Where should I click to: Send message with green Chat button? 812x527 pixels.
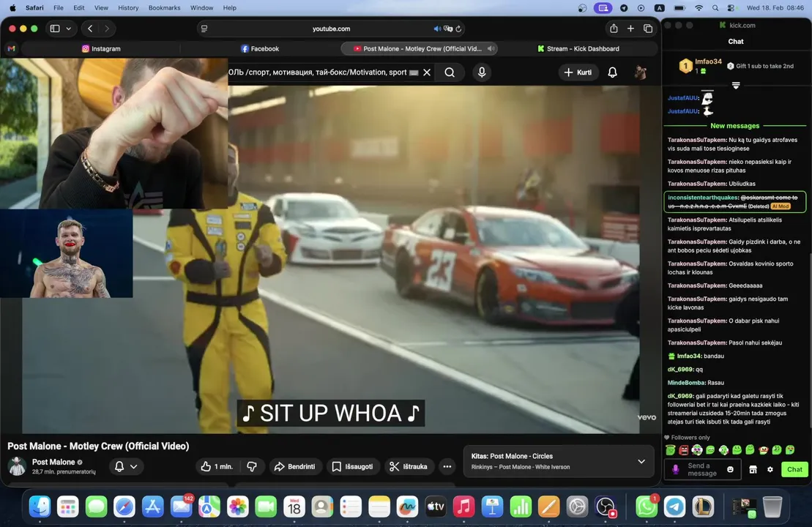pyautogui.click(x=794, y=469)
